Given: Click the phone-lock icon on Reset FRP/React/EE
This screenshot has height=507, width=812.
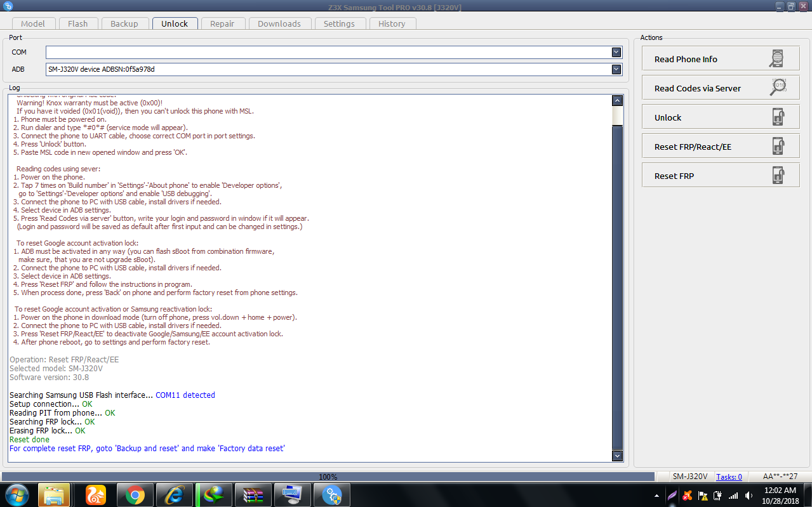Looking at the screenshot, I should click(x=778, y=147).
